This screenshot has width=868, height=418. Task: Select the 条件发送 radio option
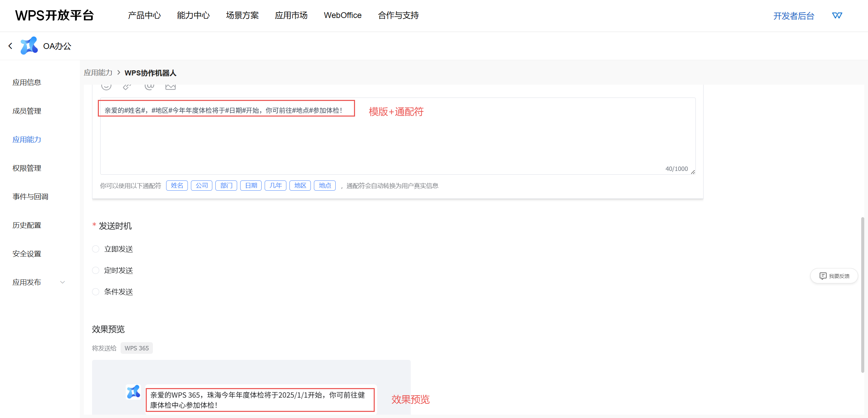click(96, 292)
